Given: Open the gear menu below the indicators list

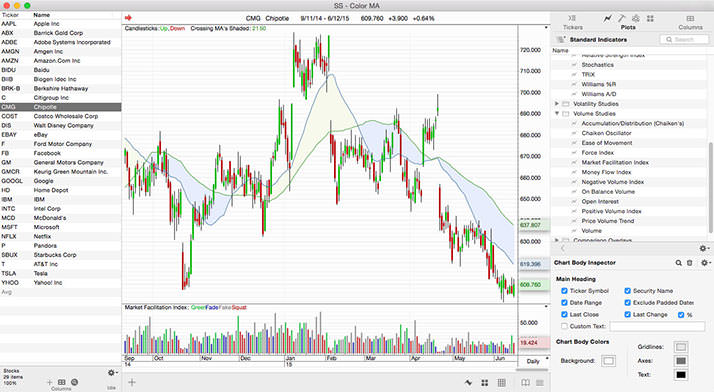Looking at the screenshot, I should click(704, 248).
